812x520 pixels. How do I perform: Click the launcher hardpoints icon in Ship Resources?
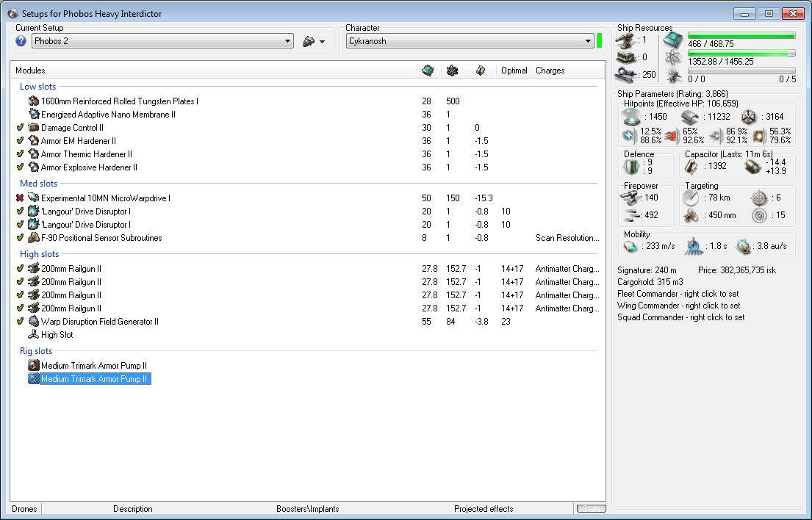pos(625,57)
